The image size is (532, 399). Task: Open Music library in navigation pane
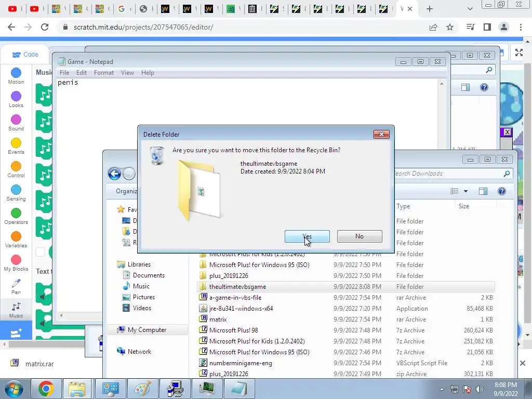coord(141,286)
